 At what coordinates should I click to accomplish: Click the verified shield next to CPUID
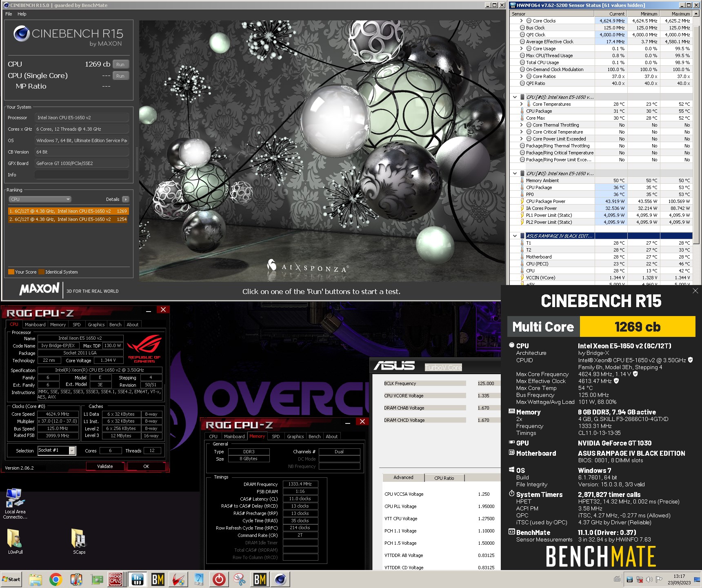pyautogui.click(x=691, y=360)
